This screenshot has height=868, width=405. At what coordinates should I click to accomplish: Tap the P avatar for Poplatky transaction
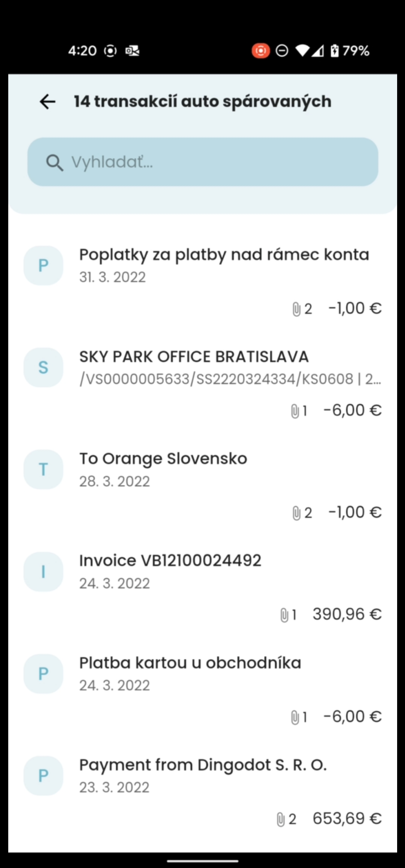(43, 265)
